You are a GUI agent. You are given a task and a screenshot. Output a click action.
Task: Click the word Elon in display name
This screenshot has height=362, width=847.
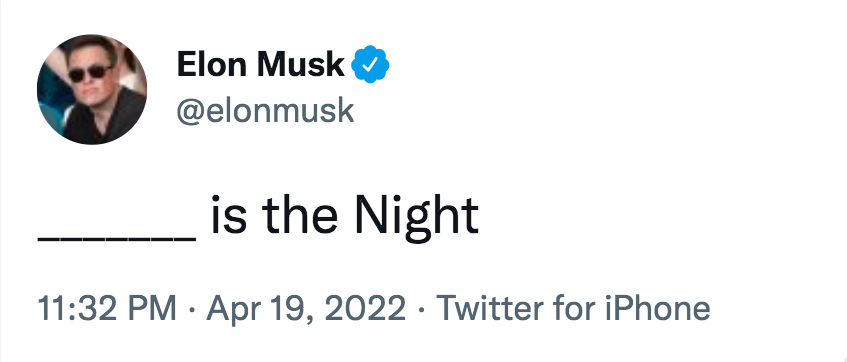click(212, 64)
